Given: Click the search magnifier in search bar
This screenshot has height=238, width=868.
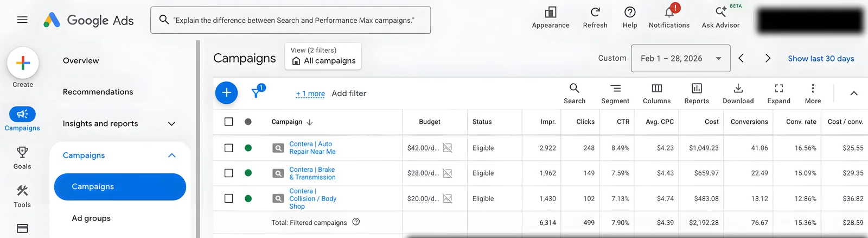Looking at the screenshot, I should coord(164,20).
